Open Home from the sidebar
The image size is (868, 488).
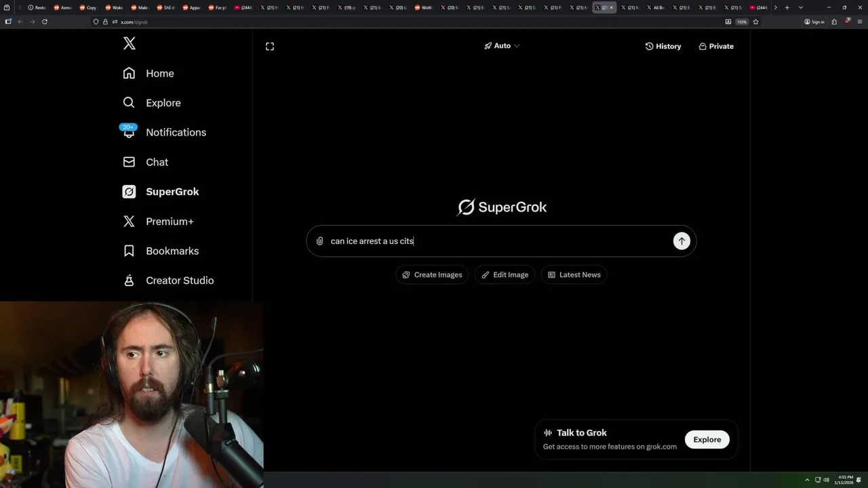click(x=149, y=73)
